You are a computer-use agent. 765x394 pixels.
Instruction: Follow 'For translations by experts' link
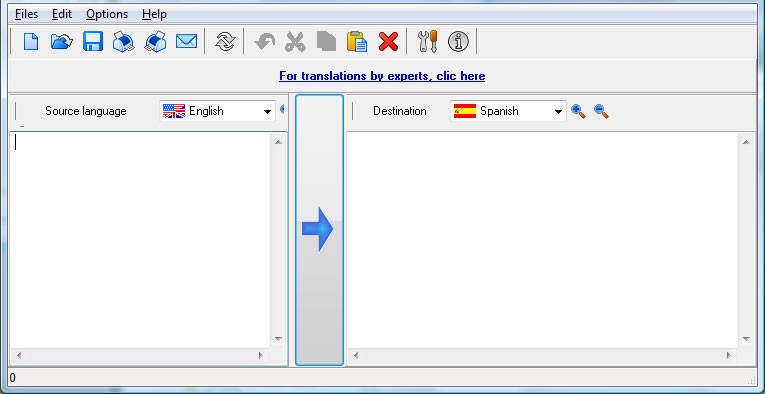click(x=382, y=76)
